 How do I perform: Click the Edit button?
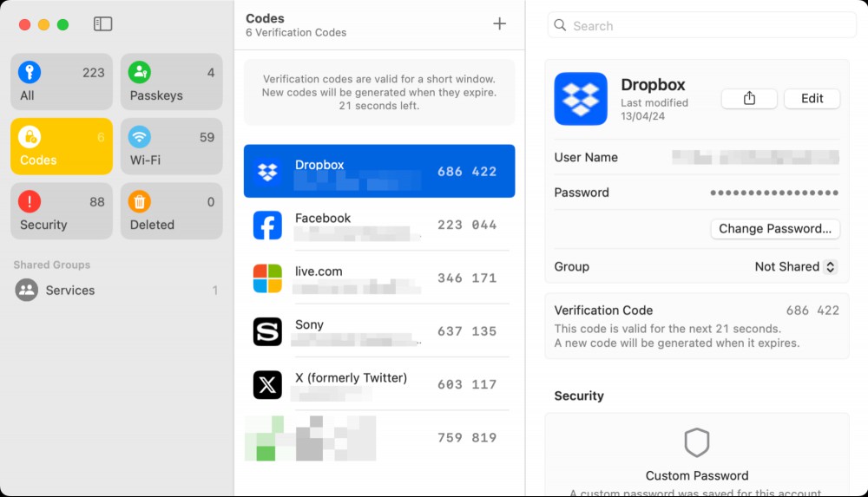coord(812,99)
